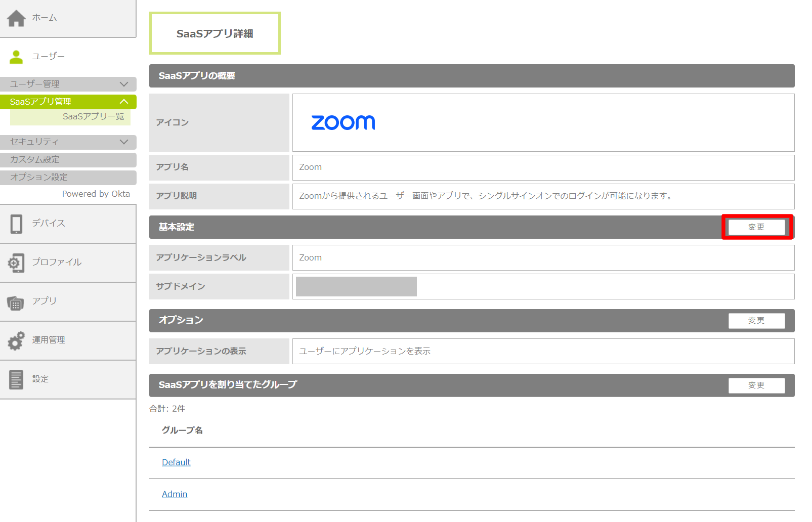Click the Settings document icon
The height and width of the screenshot is (522, 812).
point(16,380)
